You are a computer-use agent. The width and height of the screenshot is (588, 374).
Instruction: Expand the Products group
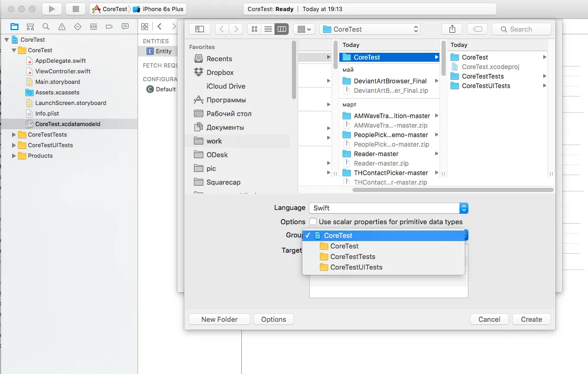click(x=14, y=156)
